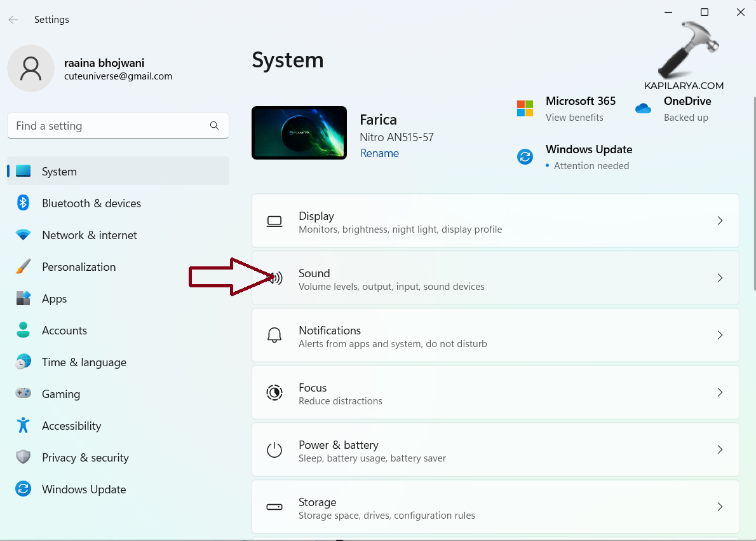Viewport: 756px width, 541px height.
Task: Open the Gaming controller icon
Action: 24,394
